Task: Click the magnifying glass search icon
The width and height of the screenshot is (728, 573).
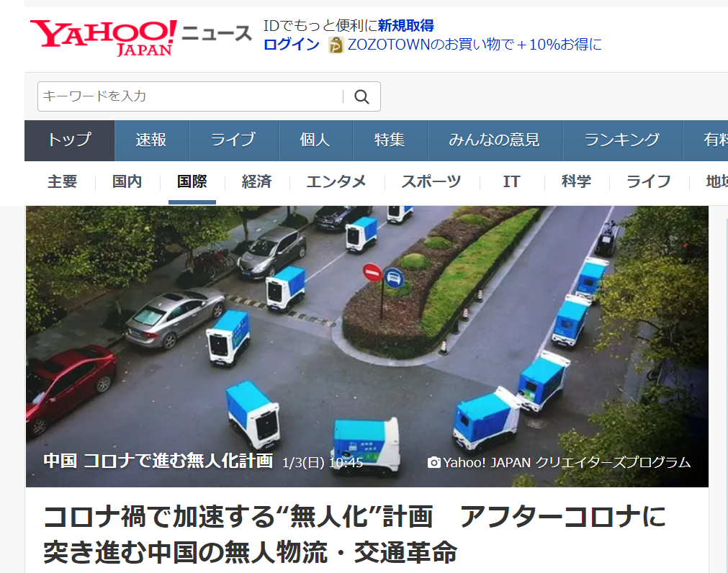Action: point(361,96)
